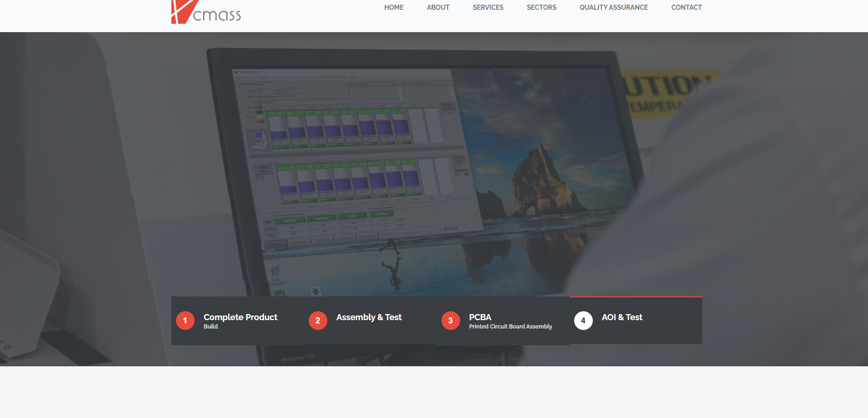Click the Build subtitle text
The image size is (868, 418).
210,327
